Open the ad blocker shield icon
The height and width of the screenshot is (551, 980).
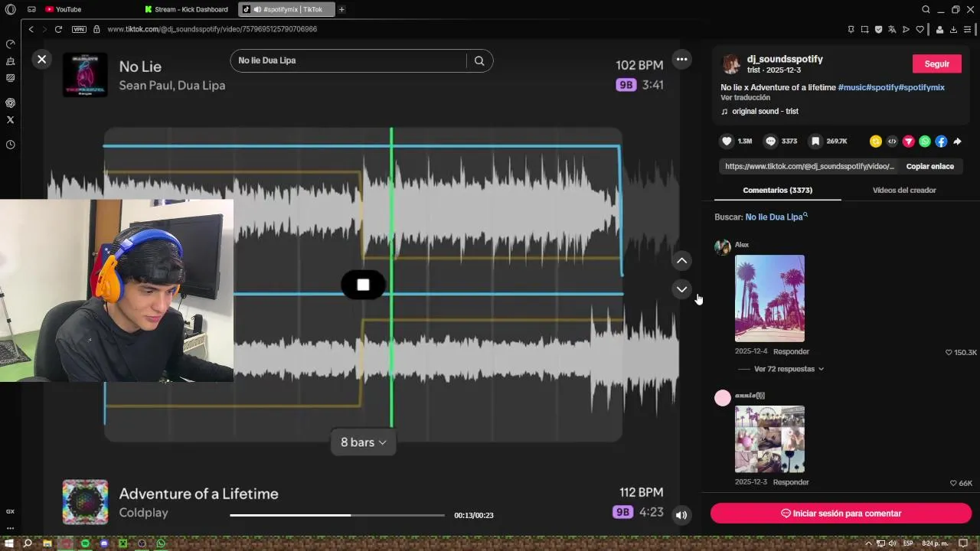coord(878,29)
